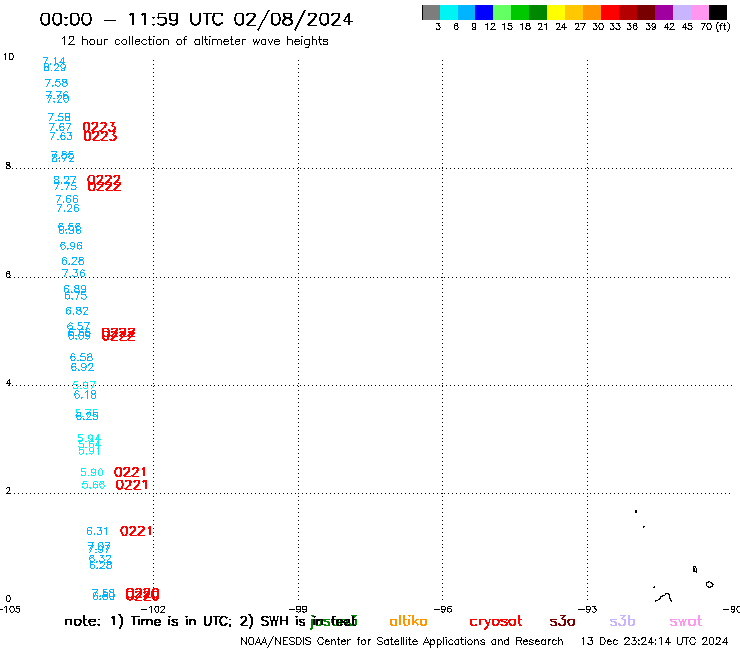This screenshot has height=650, width=740.
Task: Click the wave height value 7.67
Action: click(x=60, y=127)
